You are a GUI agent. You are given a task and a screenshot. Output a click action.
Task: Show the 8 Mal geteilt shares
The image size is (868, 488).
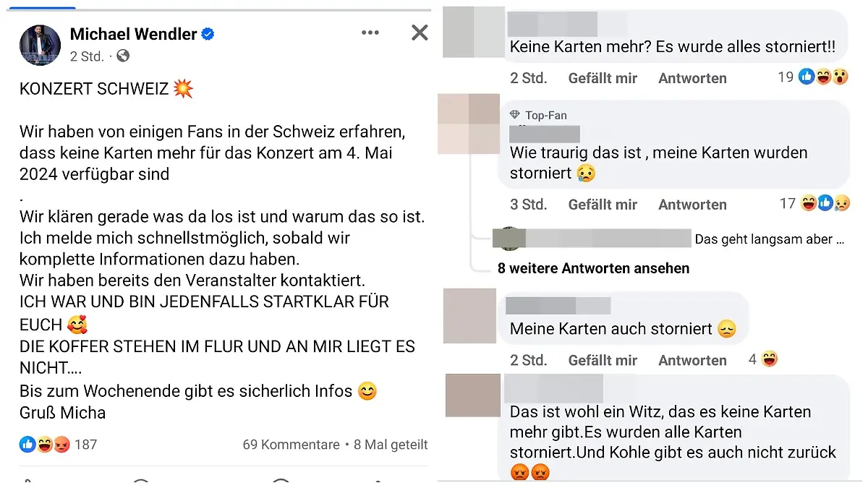pos(391,445)
